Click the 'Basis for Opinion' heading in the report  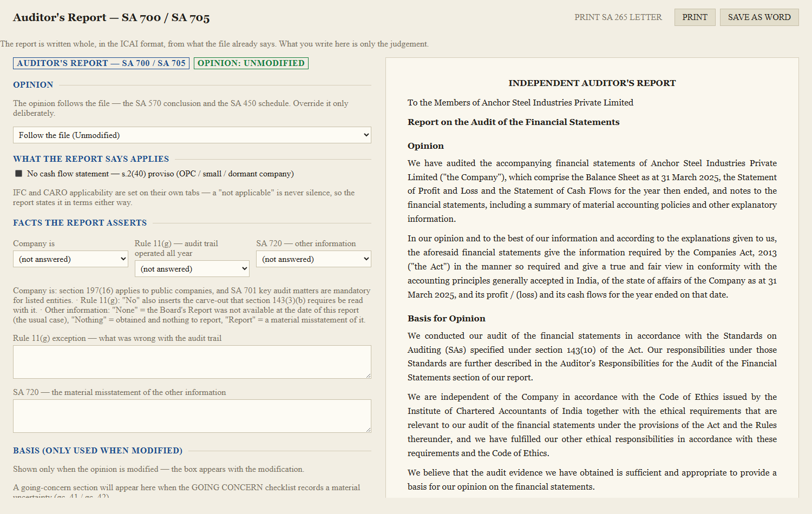(x=447, y=319)
